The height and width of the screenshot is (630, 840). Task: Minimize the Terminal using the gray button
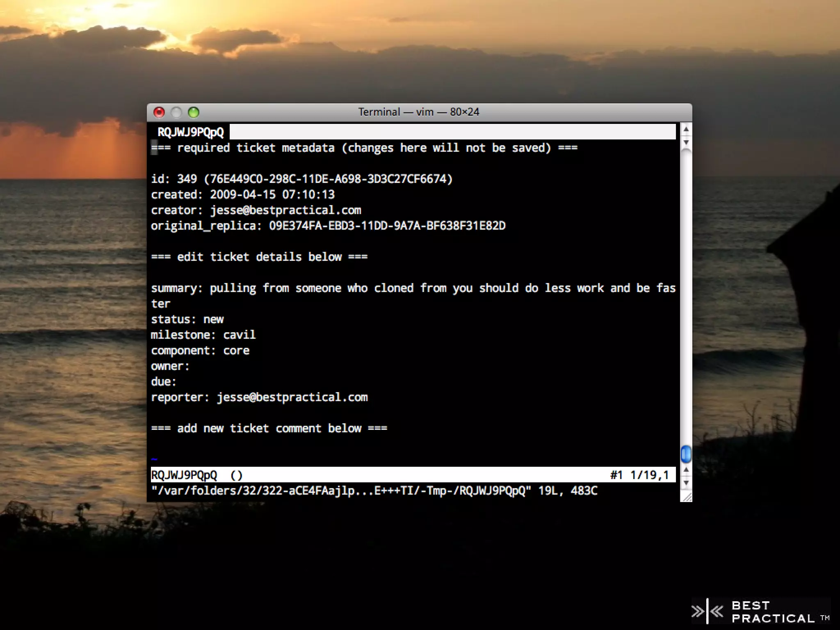[176, 112]
